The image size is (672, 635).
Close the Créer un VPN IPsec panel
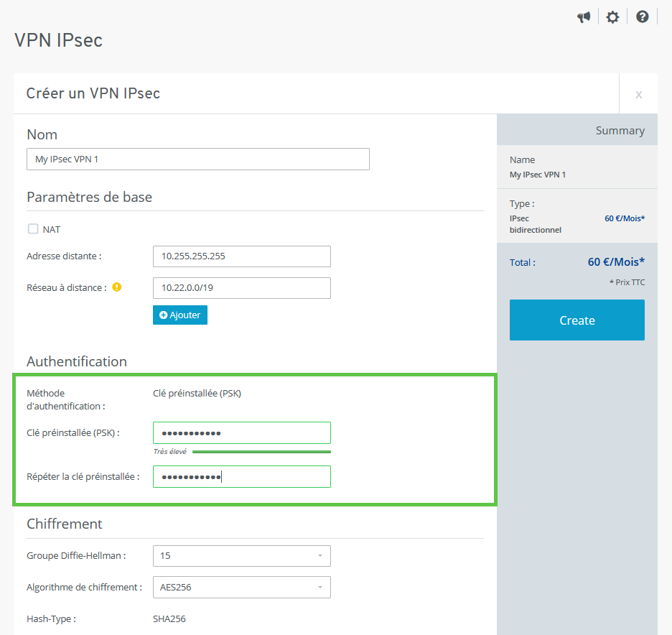tap(638, 94)
